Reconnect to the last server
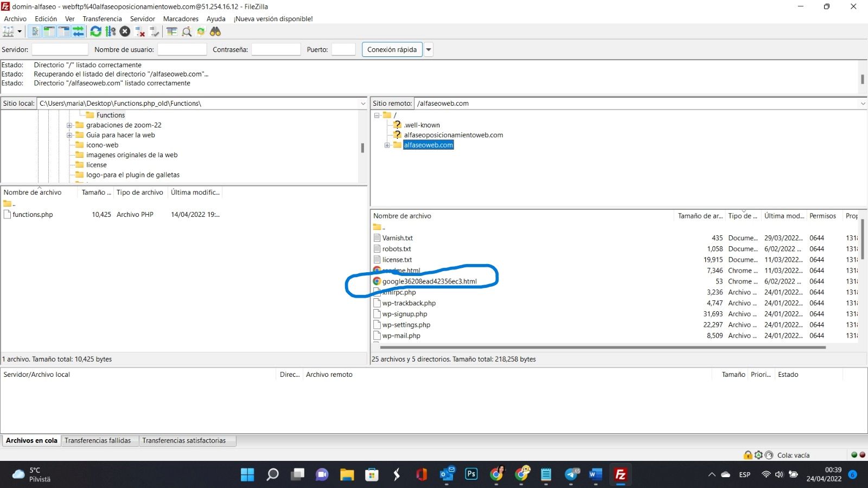868x488 pixels. (155, 31)
